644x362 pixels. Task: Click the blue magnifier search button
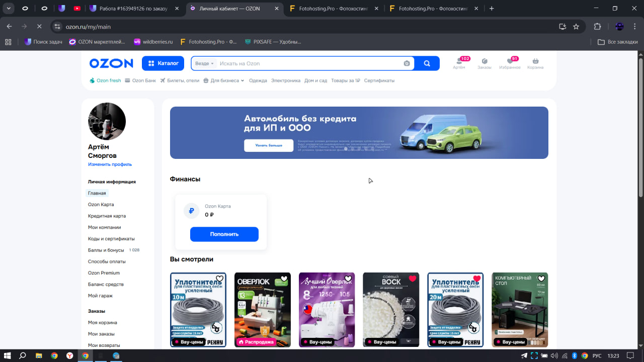point(427,63)
